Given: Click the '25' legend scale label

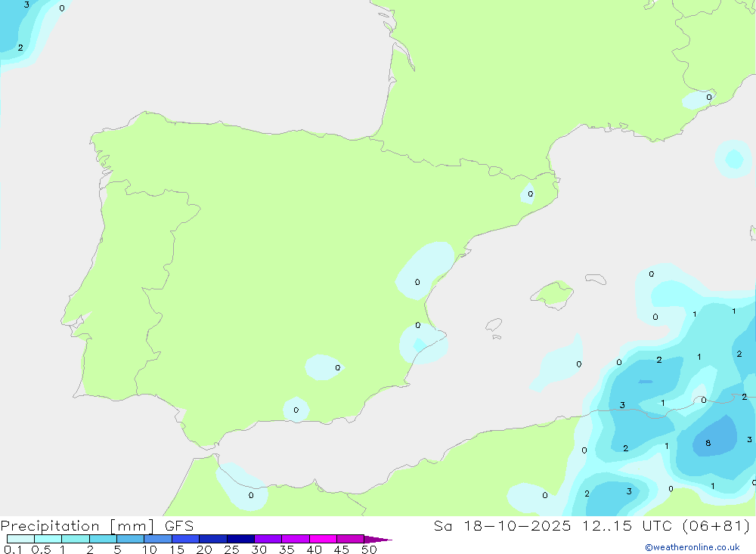Looking at the screenshot, I should point(231,549).
